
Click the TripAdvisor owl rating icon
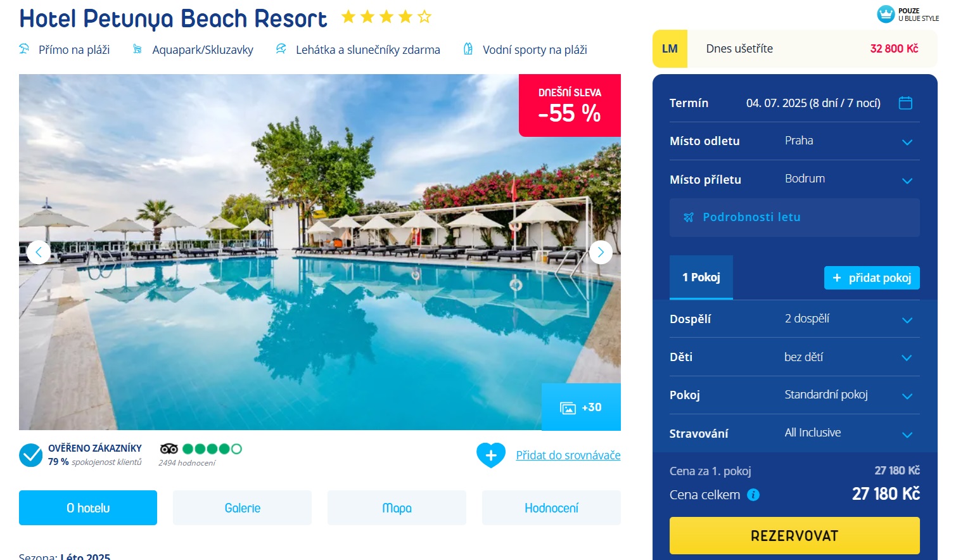pos(169,449)
